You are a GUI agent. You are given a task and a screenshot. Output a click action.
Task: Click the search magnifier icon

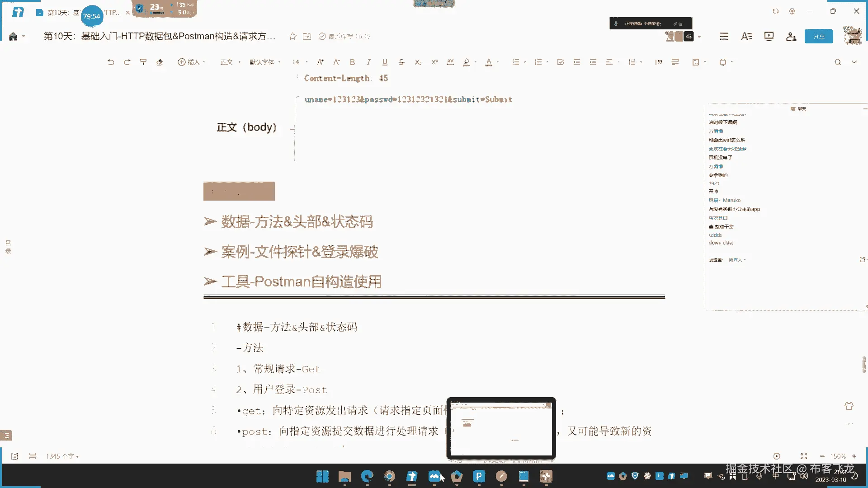[x=838, y=62]
